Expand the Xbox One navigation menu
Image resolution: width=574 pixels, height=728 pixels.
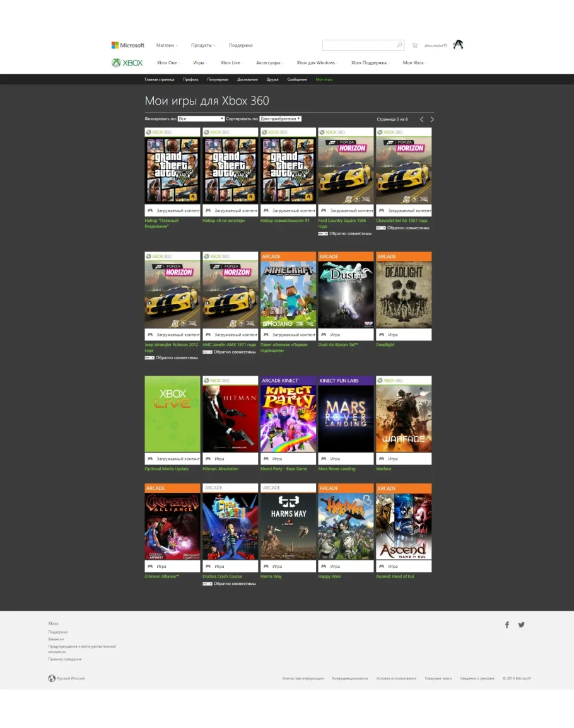click(168, 63)
